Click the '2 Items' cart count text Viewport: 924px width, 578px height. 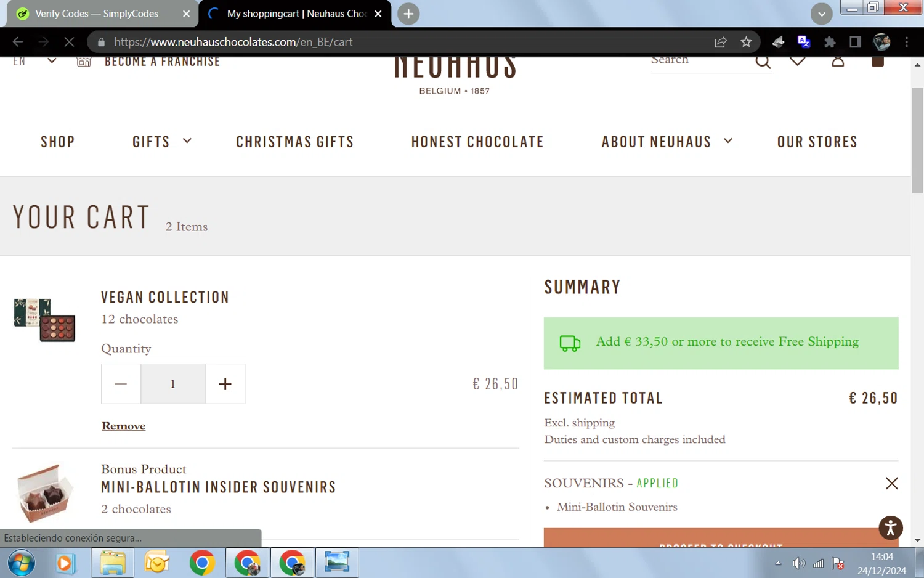[187, 227]
